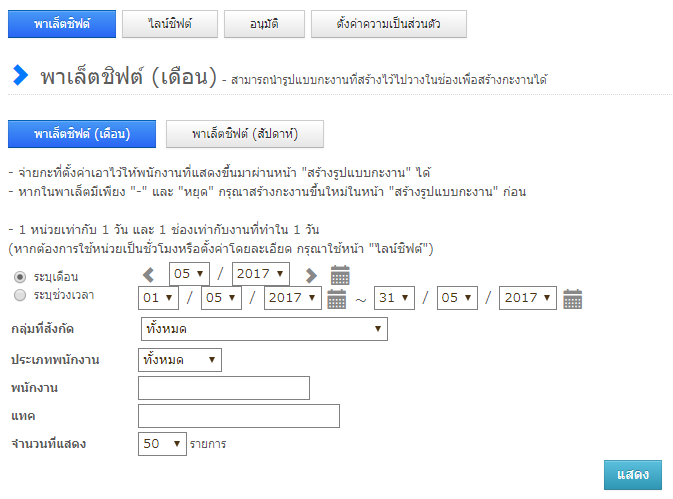673x499 pixels.
Task: Open calendar picker beside month selector
Action: tap(340, 275)
